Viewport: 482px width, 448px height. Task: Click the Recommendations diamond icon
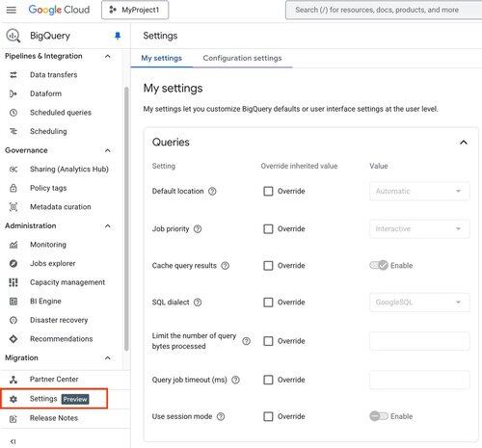13,339
